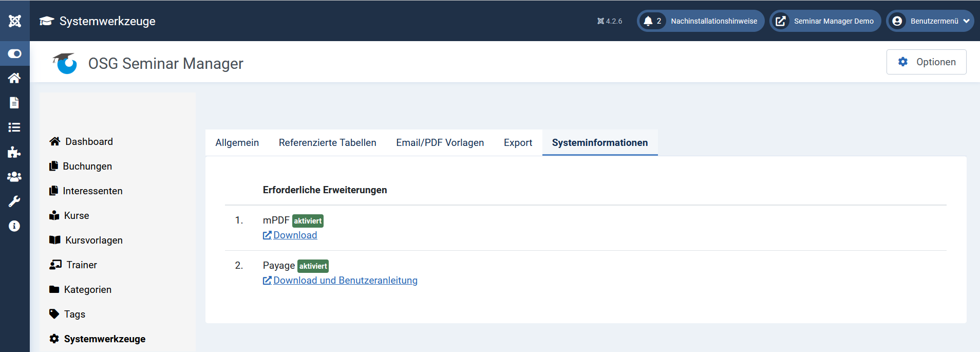Toggle the sidebar menu switch
The height and width of the screenshot is (352, 980).
[15, 53]
